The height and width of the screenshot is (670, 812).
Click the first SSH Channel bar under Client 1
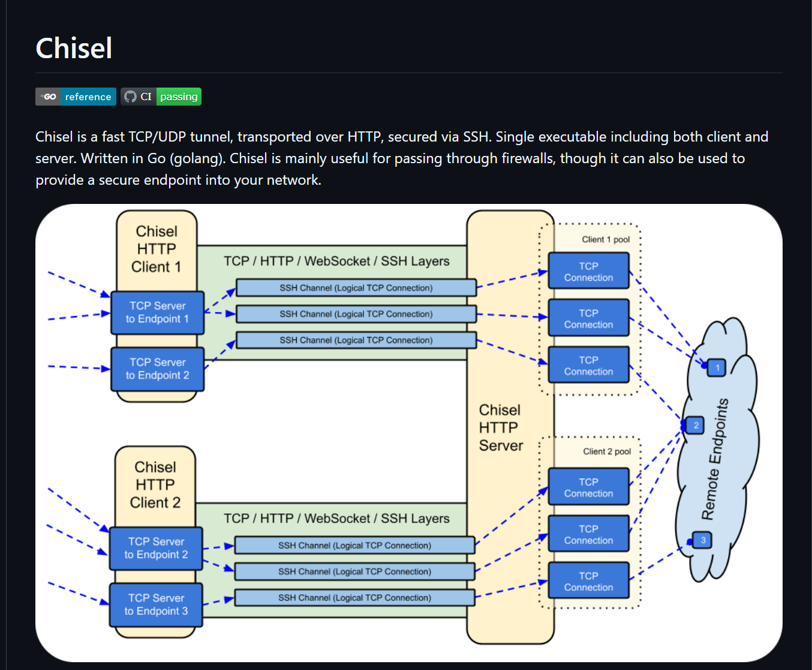356,288
